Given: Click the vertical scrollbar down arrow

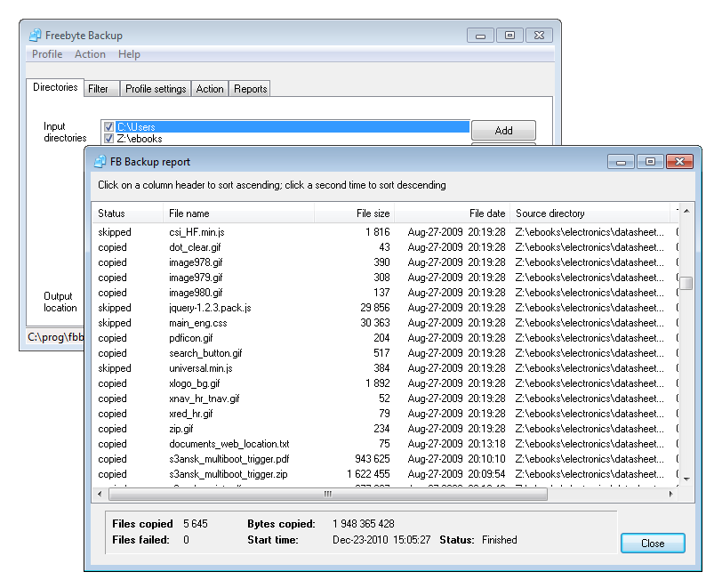Looking at the screenshot, I should 686,479.
